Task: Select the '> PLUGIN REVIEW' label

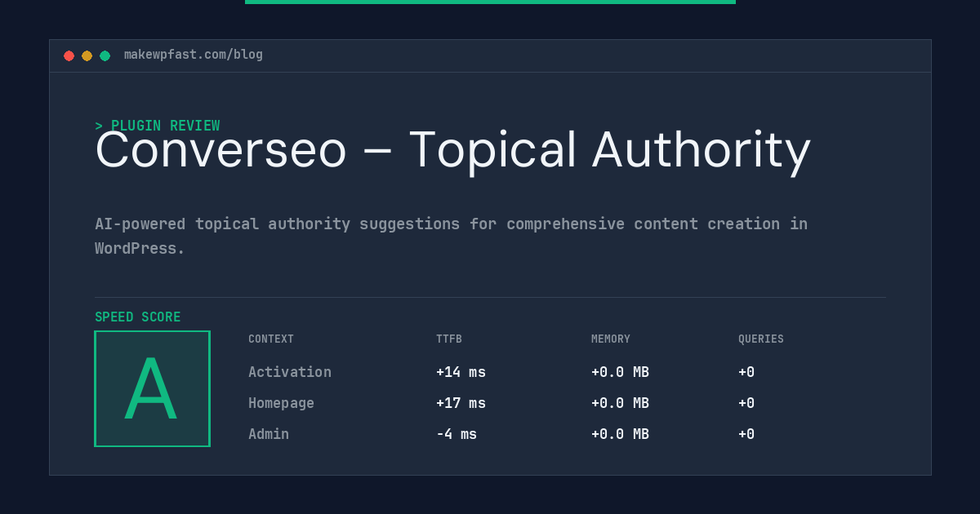Action: tap(157, 126)
